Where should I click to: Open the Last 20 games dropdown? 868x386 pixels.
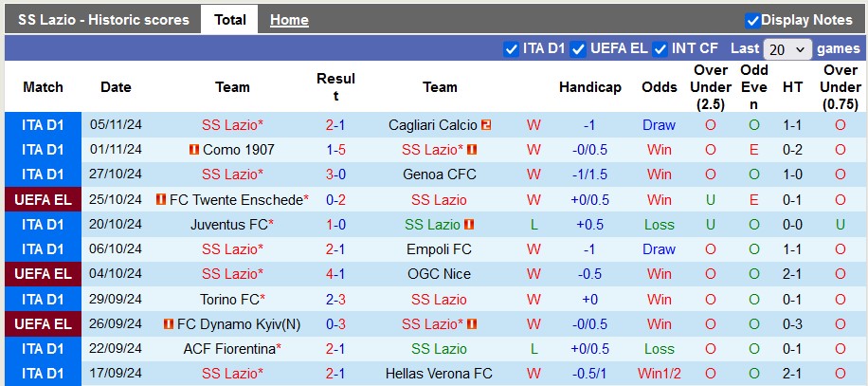pyautogui.click(x=787, y=49)
